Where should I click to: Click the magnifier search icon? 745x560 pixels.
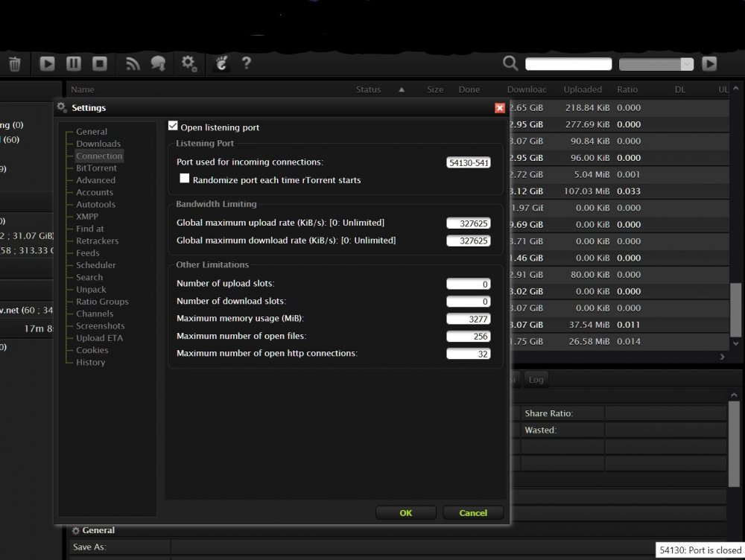pos(510,63)
